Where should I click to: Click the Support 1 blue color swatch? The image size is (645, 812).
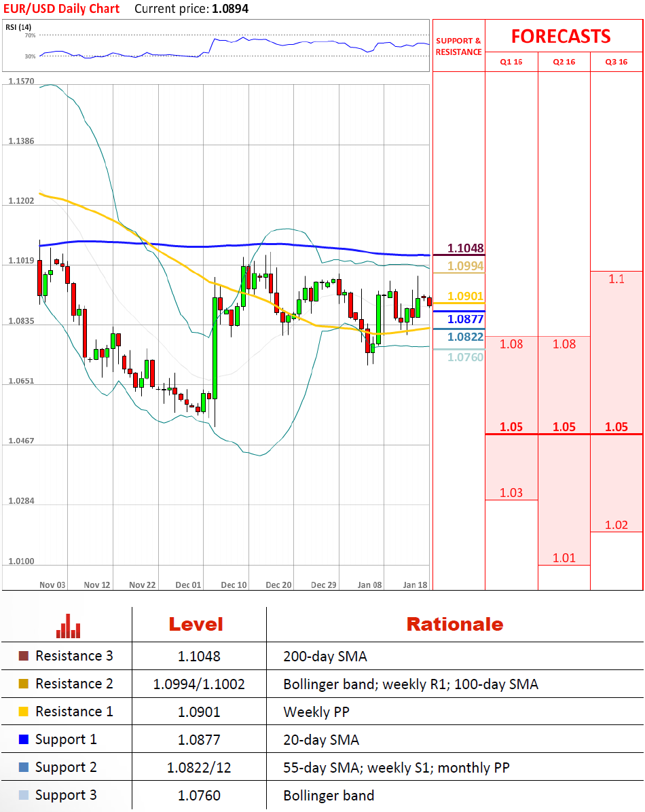tap(23, 739)
